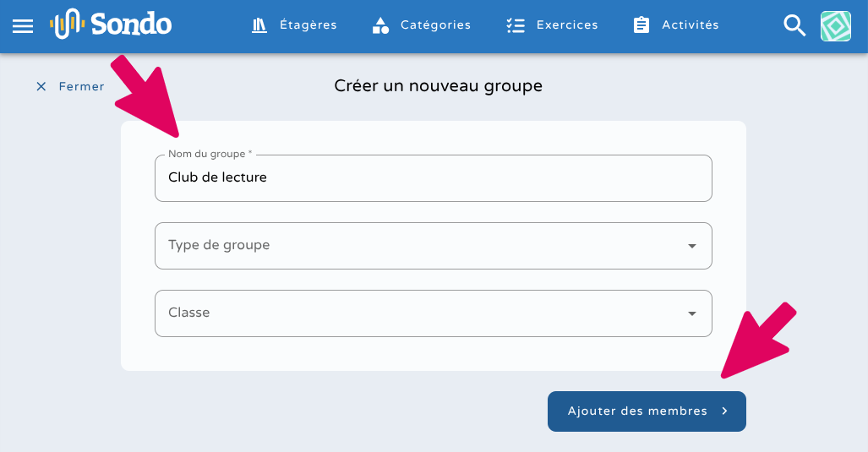Click the X icon beside Fermer
The height and width of the screenshot is (452, 868).
41,86
